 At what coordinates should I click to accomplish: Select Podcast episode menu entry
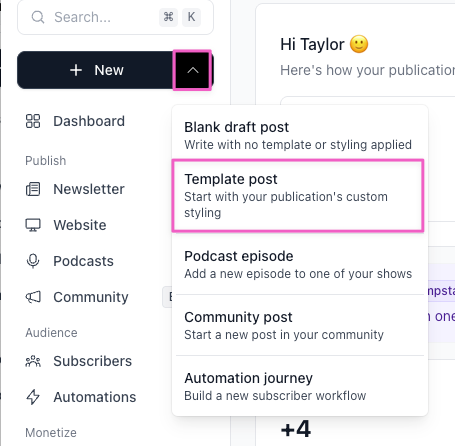[x=298, y=265]
